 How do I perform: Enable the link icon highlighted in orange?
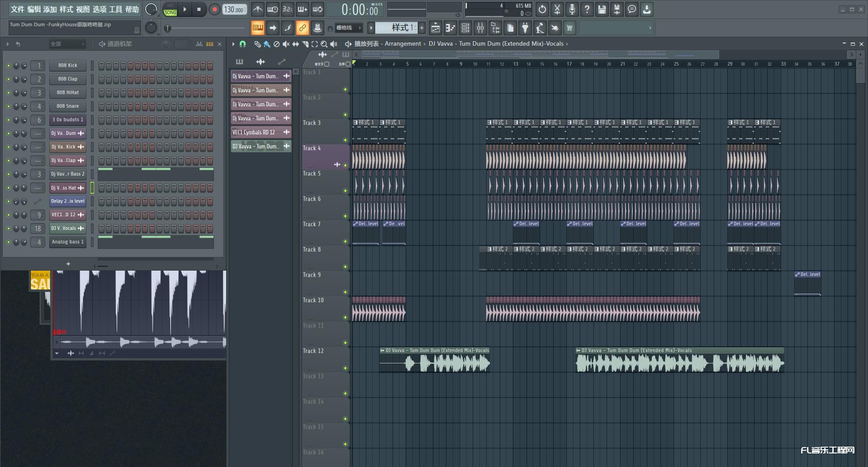point(303,28)
